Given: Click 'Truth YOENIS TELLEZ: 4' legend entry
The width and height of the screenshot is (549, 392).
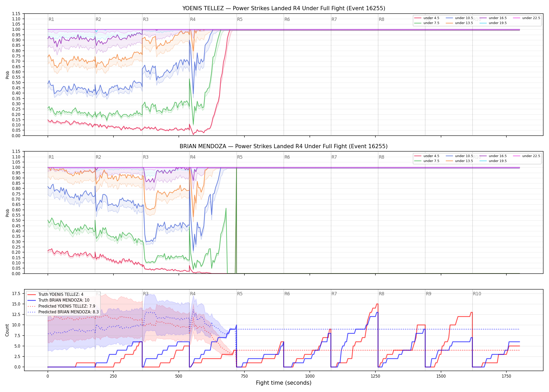Looking at the screenshot, I should click(61, 295).
